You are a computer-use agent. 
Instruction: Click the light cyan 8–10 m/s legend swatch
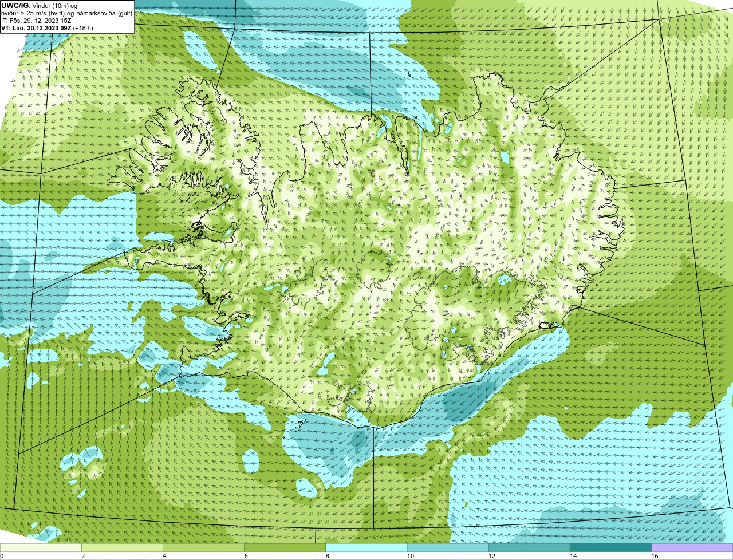(366, 548)
